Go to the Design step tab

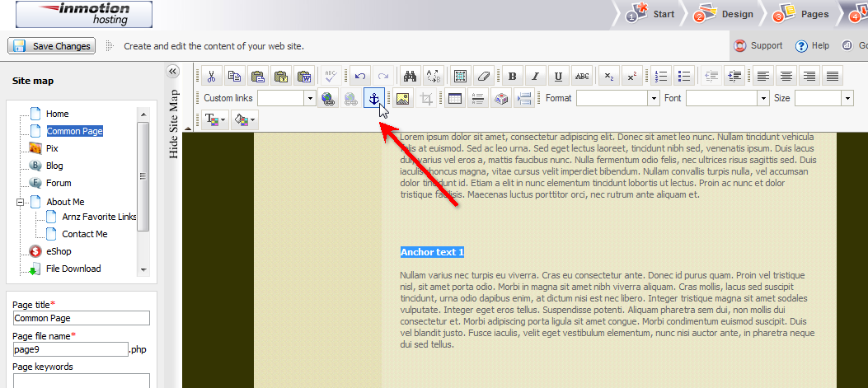pos(725,14)
